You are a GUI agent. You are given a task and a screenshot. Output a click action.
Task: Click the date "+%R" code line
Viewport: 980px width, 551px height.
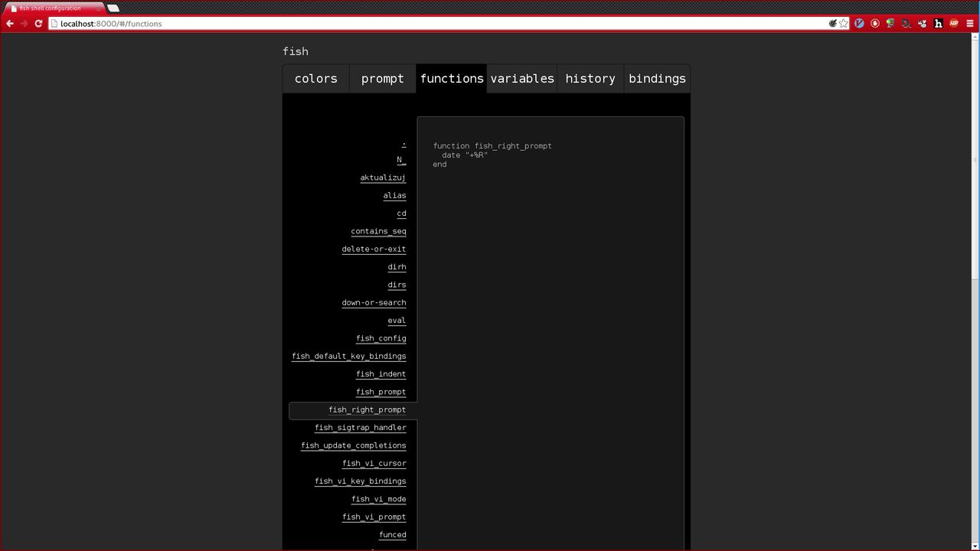[x=465, y=155]
